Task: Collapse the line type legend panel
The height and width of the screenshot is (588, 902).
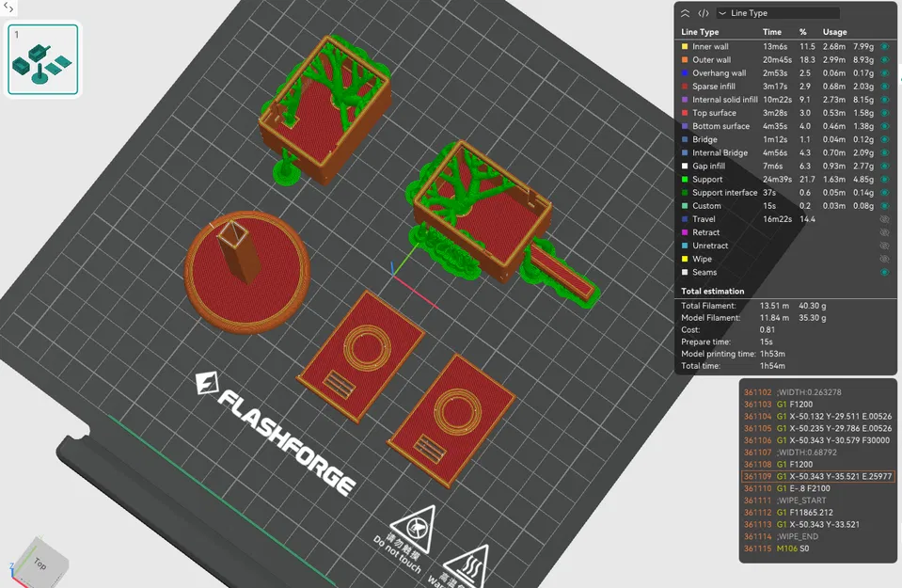Action: 685,13
